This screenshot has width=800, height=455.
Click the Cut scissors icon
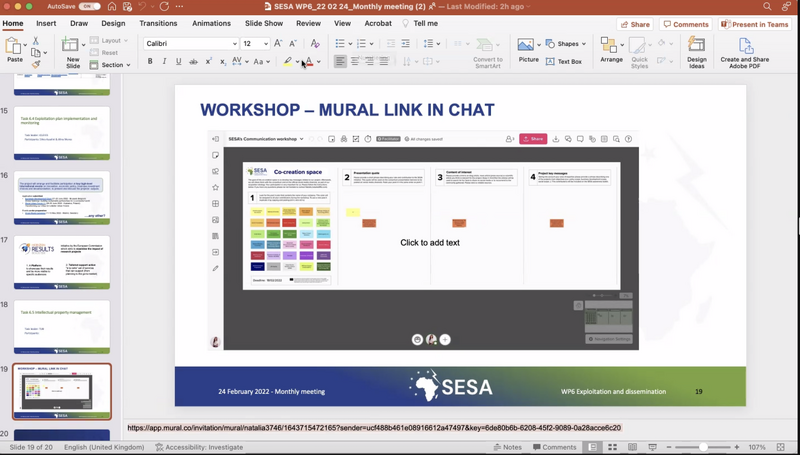pos(36,40)
